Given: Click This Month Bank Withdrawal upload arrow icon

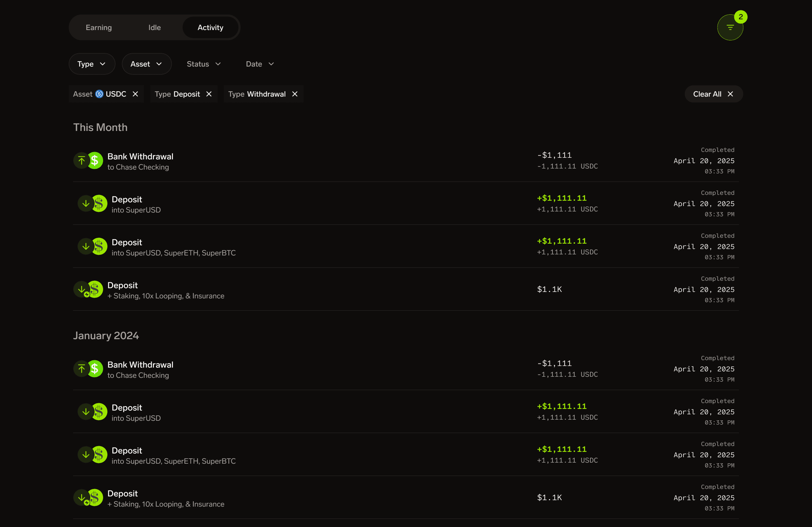Looking at the screenshot, I should [82, 161].
